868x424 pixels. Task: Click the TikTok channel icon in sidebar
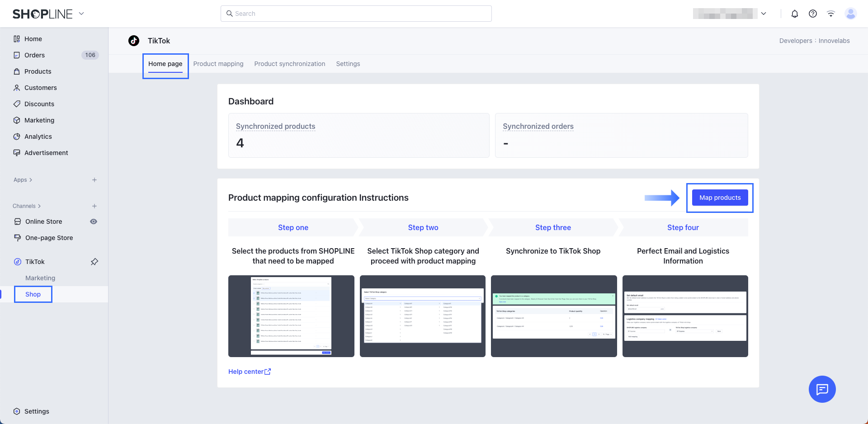click(18, 262)
